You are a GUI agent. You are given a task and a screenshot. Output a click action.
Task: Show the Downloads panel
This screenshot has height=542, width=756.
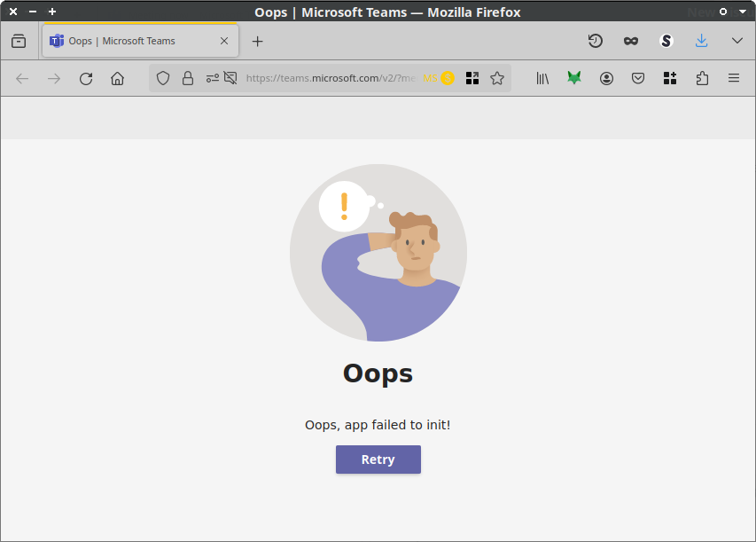[x=701, y=41]
